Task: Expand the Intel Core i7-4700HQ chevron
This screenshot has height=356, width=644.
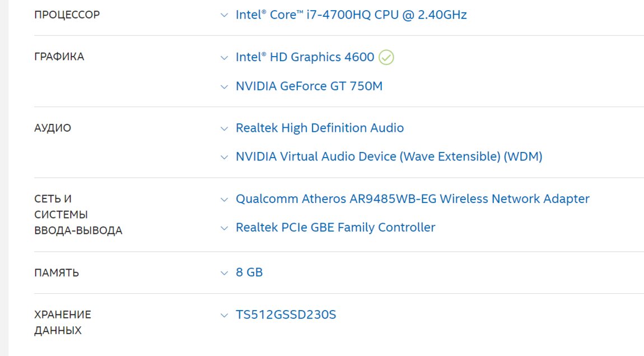Action: click(225, 15)
